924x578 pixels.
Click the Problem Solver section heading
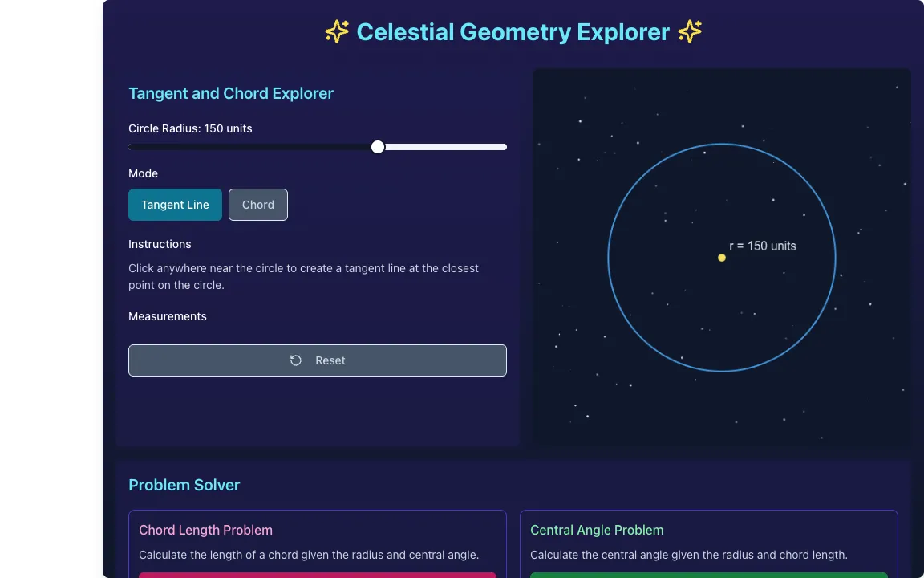click(184, 485)
